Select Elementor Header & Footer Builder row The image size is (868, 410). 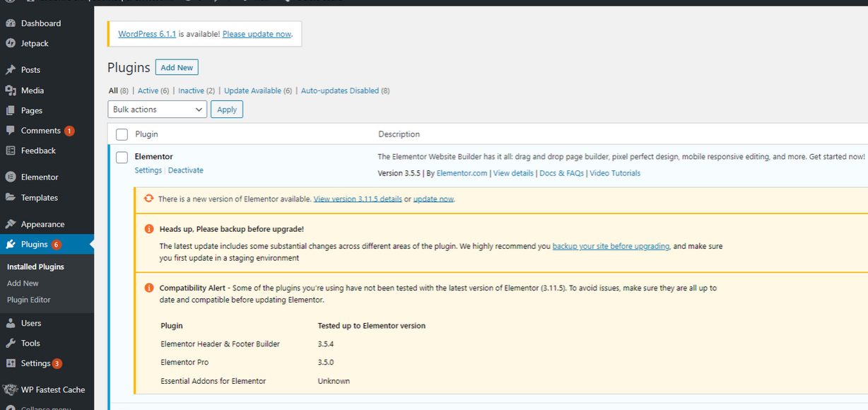click(221, 344)
